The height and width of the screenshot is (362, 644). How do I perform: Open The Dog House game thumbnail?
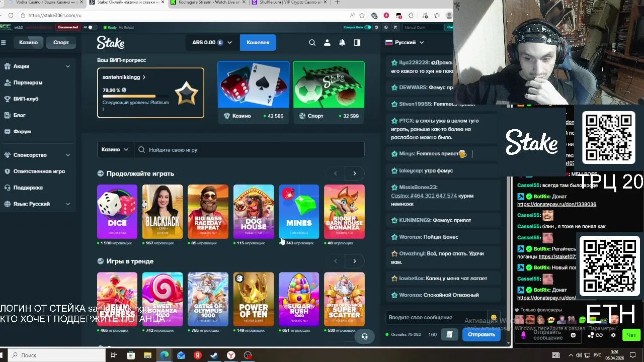pyautogui.click(x=254, y=211)
